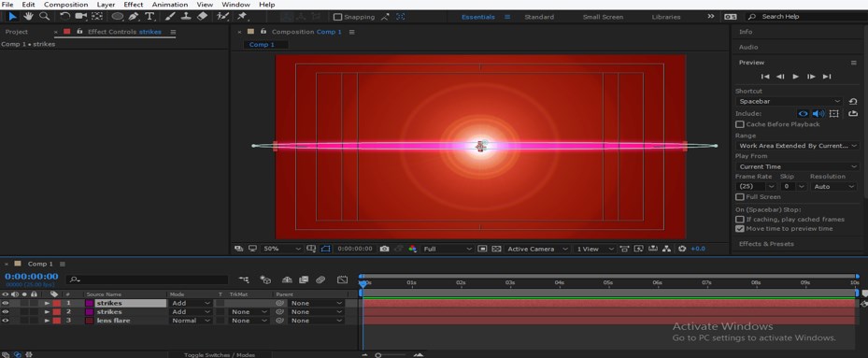The height and width of the screenshot is (358, 868).
Task: Select the Clone Stamp tool
Action: tap(186, 17)
